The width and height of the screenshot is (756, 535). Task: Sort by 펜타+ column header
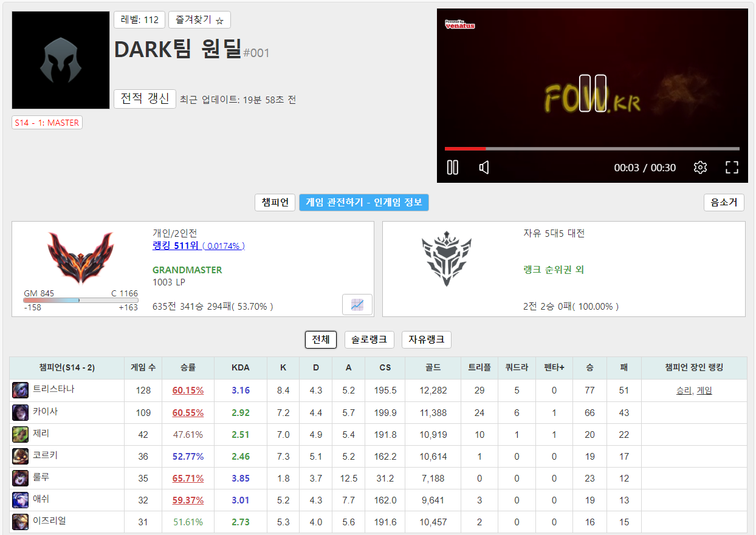pos(554,368)
